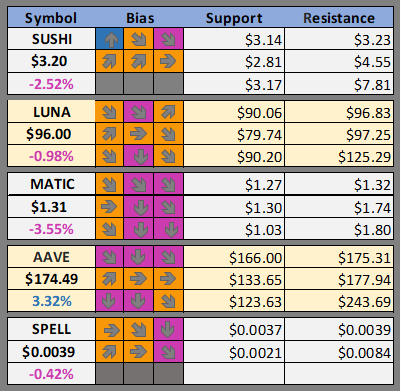This screenshot has height=392, width=401.
Task: Click the orange right arrow in the $1.31 row
Action: tap(109, 207)
